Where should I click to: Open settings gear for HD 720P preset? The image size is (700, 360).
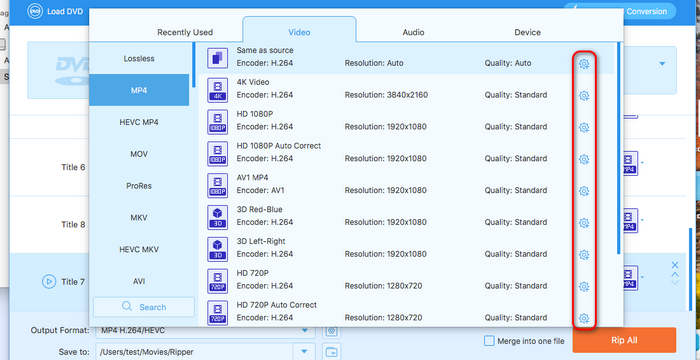[584, 286]
